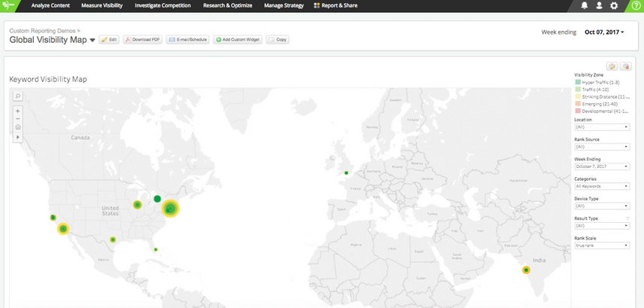Click the widget edit pencil icon
The image size is (644, 308).
pyautogui.click(x=612, y=66)
